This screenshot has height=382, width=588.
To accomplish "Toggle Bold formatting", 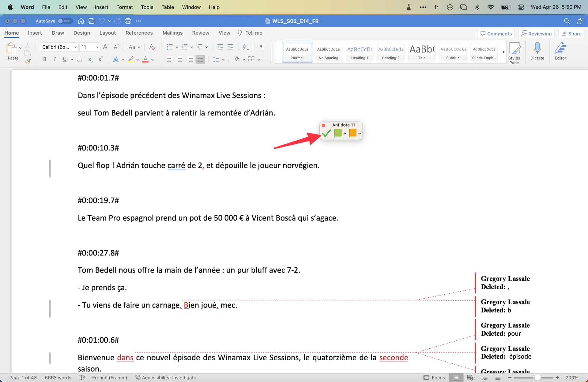I will [45, 59].
